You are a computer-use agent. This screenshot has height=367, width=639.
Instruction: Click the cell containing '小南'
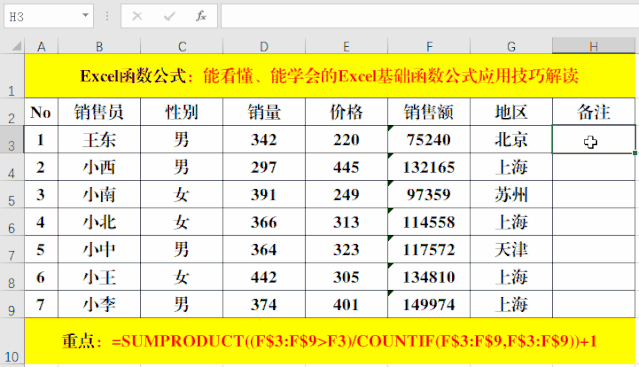coord(99,194)
